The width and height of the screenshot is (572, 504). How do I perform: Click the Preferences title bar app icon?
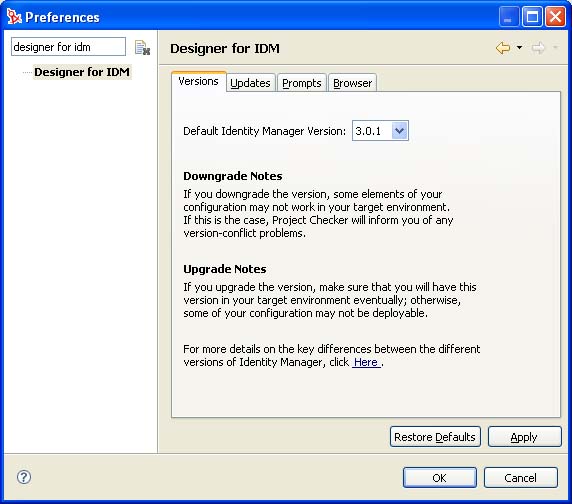pos(14,17)
